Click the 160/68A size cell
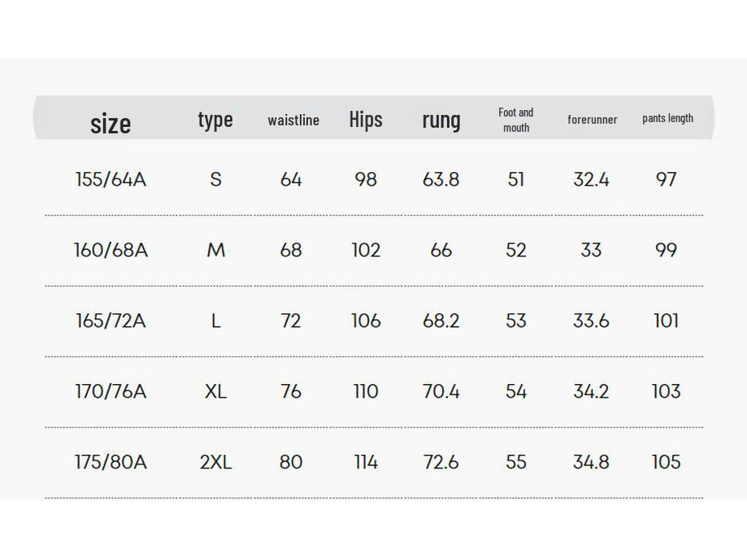The image size is (747, 560). 111,250
